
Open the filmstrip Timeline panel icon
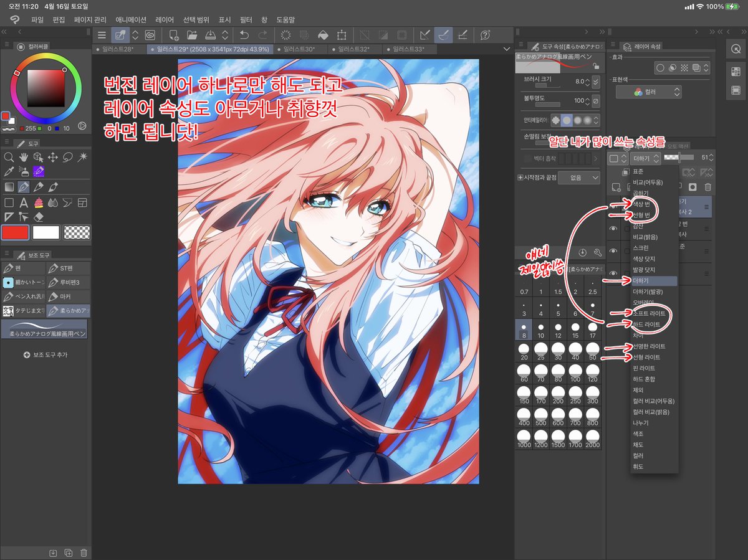735,91
